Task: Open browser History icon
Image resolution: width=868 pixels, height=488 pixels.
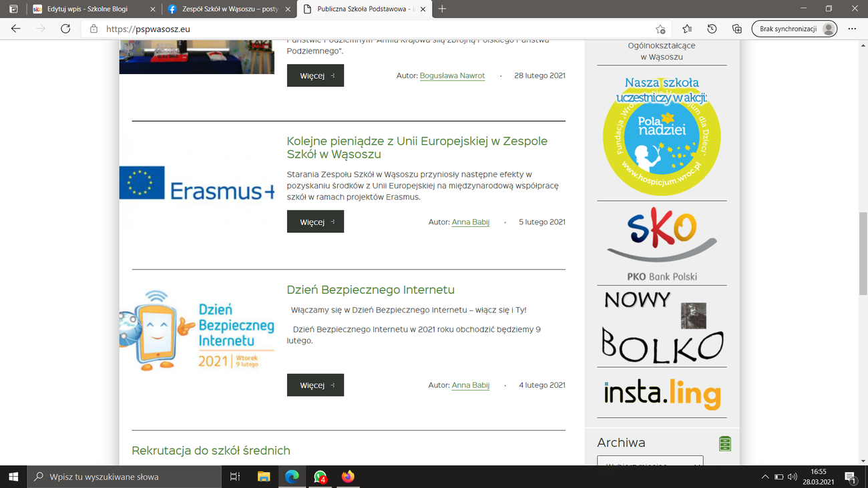Action: (712, 29)
